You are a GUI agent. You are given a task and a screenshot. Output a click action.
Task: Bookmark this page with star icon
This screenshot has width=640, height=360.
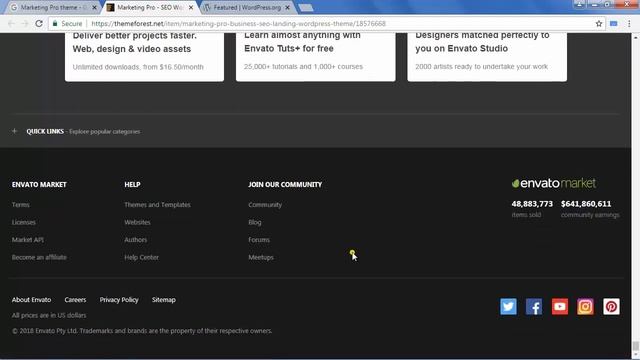pos(599,24)
